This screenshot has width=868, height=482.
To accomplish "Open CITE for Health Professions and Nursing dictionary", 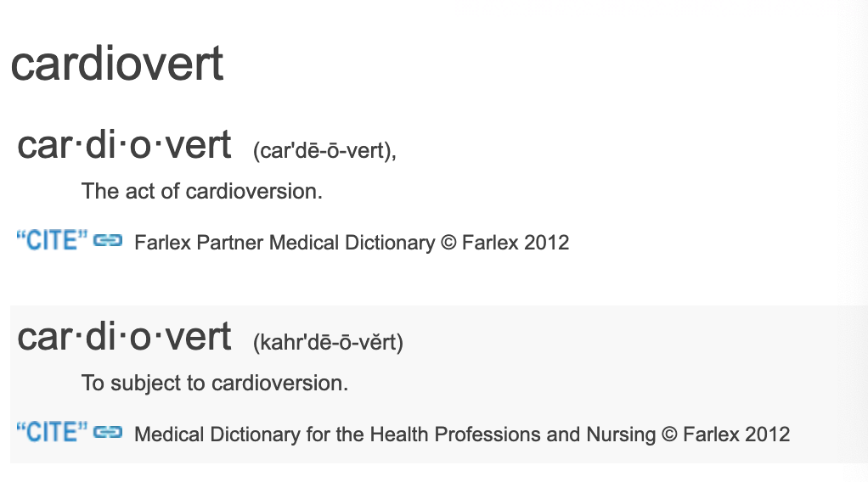I will [x=51, y=434].
